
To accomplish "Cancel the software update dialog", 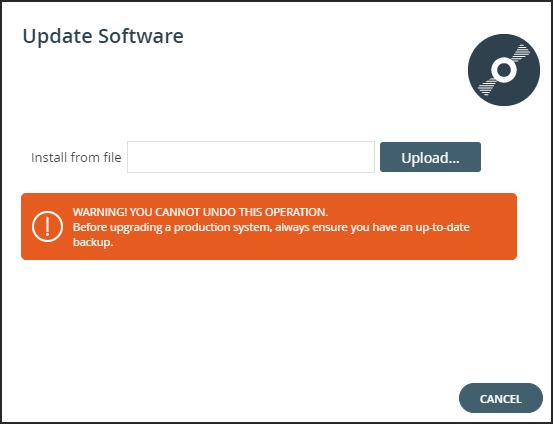I will click(x=500, y=398).
